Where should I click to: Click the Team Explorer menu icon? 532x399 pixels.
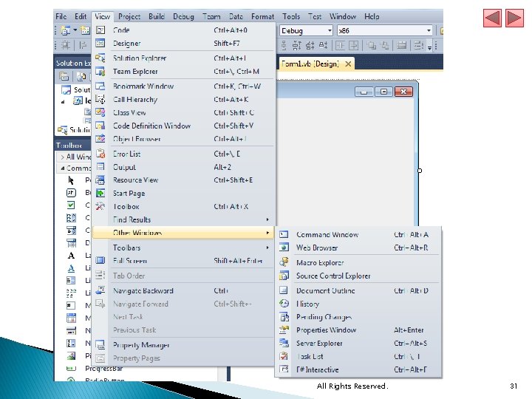pyautogui.click(x=100, y=71)
